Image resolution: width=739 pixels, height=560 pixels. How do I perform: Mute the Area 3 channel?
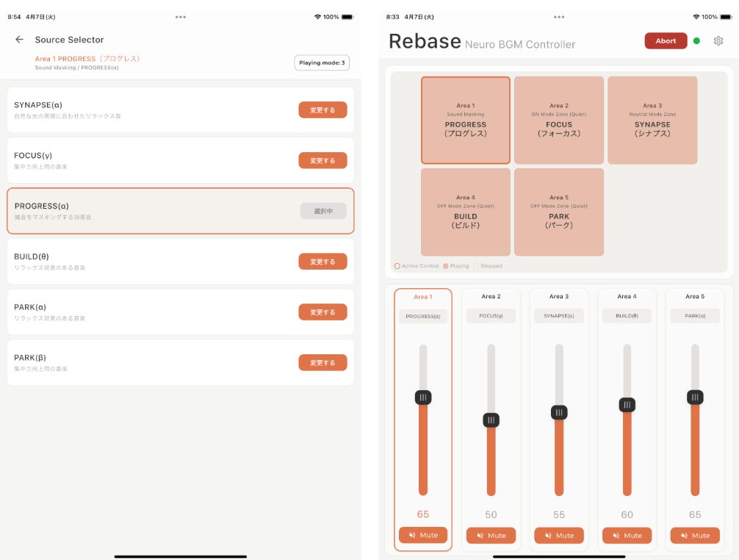(x=559, y=536)
